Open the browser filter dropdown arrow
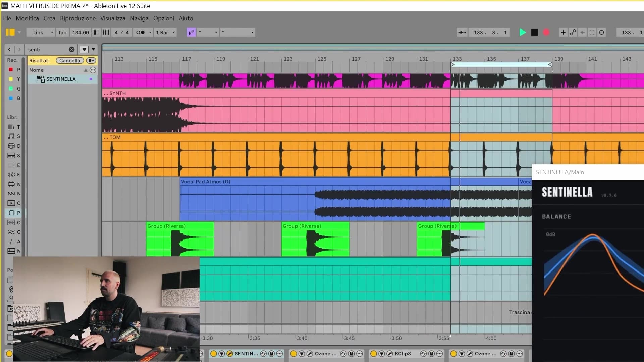 (93, 49)
